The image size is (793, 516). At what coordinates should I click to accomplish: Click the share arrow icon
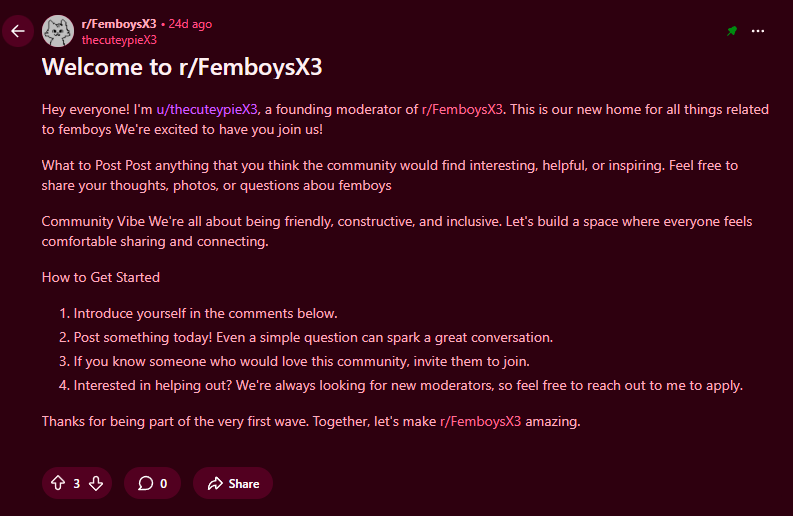coord(214,483)
